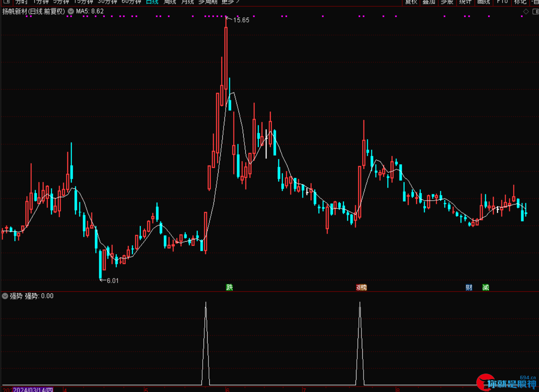Expand the 强势 indicator dropdown arrow
539x392 pixels.
(5, 296)
